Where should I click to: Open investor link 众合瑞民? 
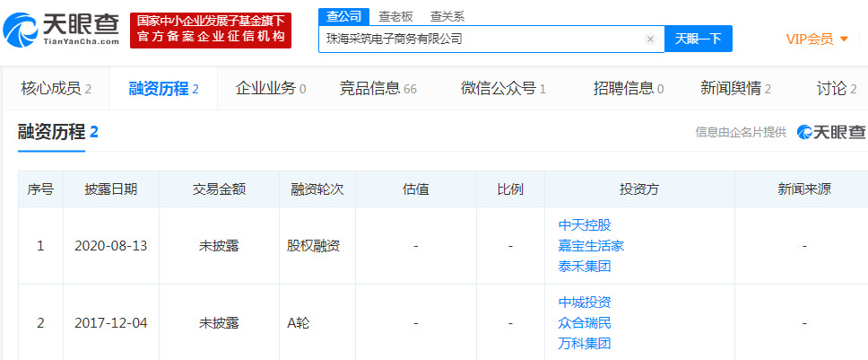(585, 323)
